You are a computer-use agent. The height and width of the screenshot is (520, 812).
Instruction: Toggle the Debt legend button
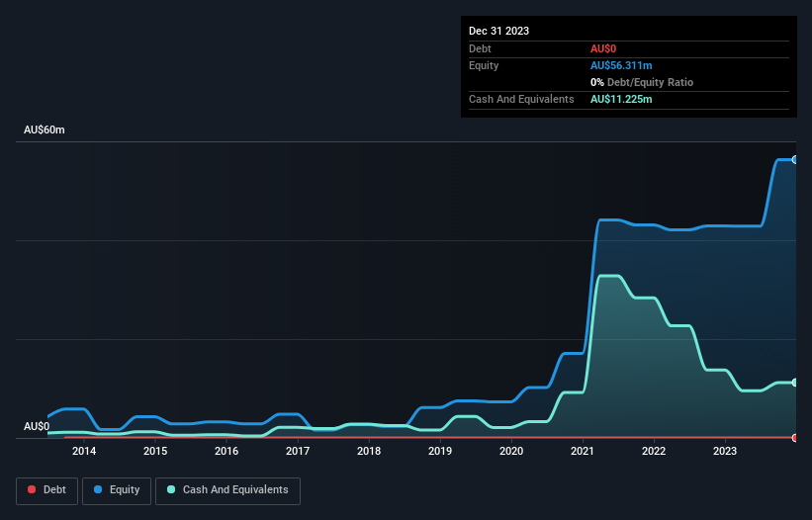(x=47, y=490)
